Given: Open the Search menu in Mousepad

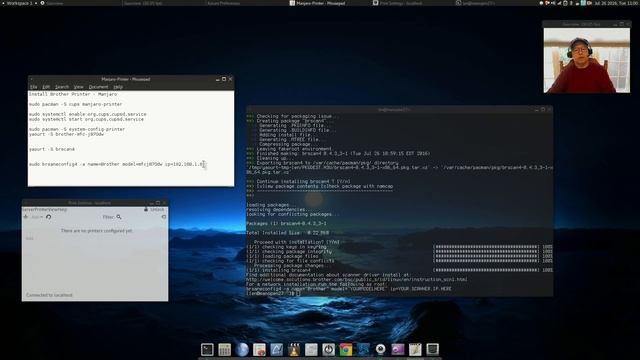Looking at the screenshot, I should tap(62, 87).
